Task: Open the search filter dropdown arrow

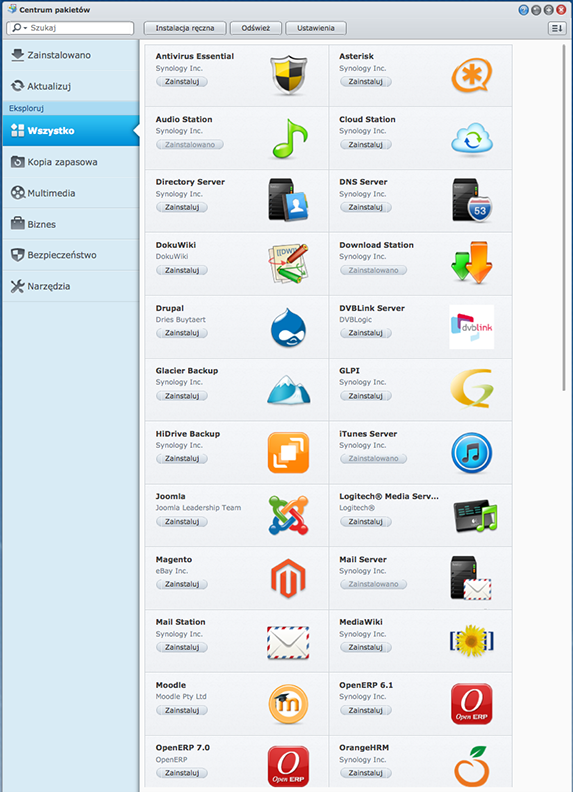Action: click(x=25, y=28)
